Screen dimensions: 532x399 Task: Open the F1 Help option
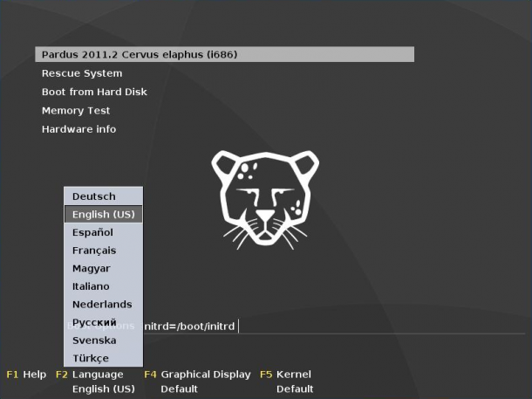pyautogui.click(x=26, y=375)
